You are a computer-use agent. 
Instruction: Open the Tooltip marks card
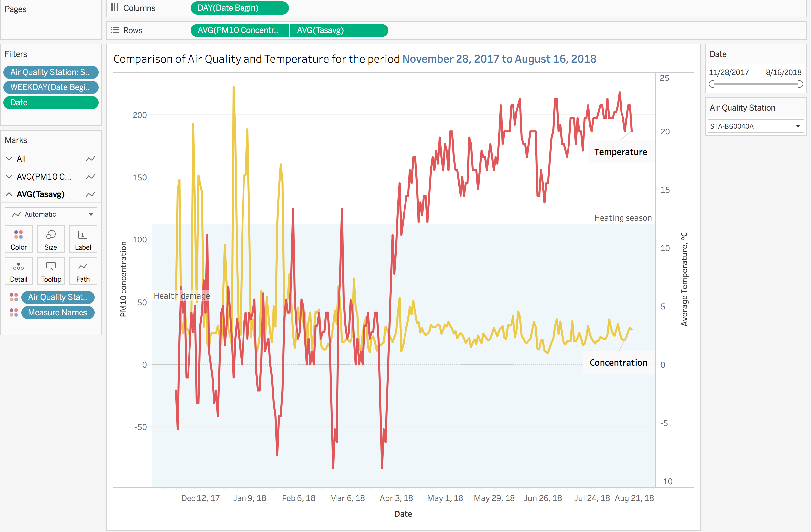click(x=51, y=271)
